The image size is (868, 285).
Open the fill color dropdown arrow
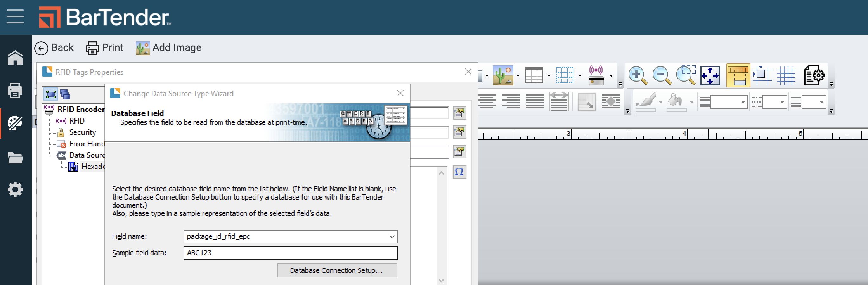692,102
